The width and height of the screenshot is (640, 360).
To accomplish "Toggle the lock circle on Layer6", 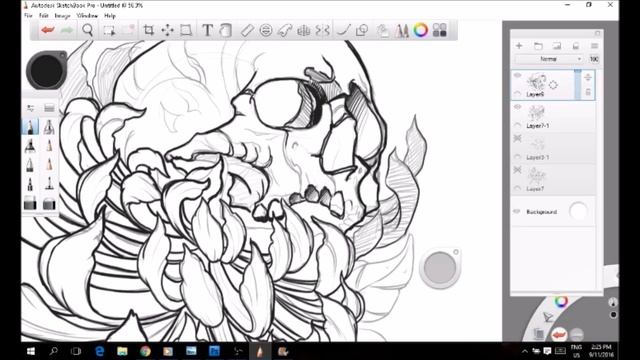I will tap(517, 94).
